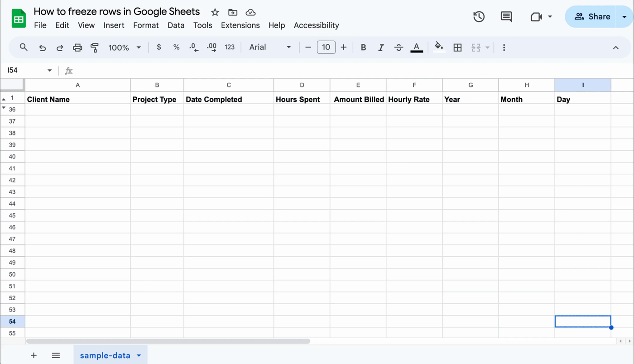This screenshot has height=364, width=634.
Task: Collapse the toolbar with the chevron
Action: 616,48
